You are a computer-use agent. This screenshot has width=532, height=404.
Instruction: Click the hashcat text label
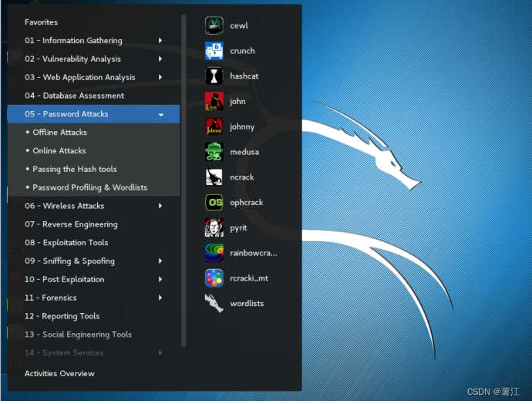[244, 76]
